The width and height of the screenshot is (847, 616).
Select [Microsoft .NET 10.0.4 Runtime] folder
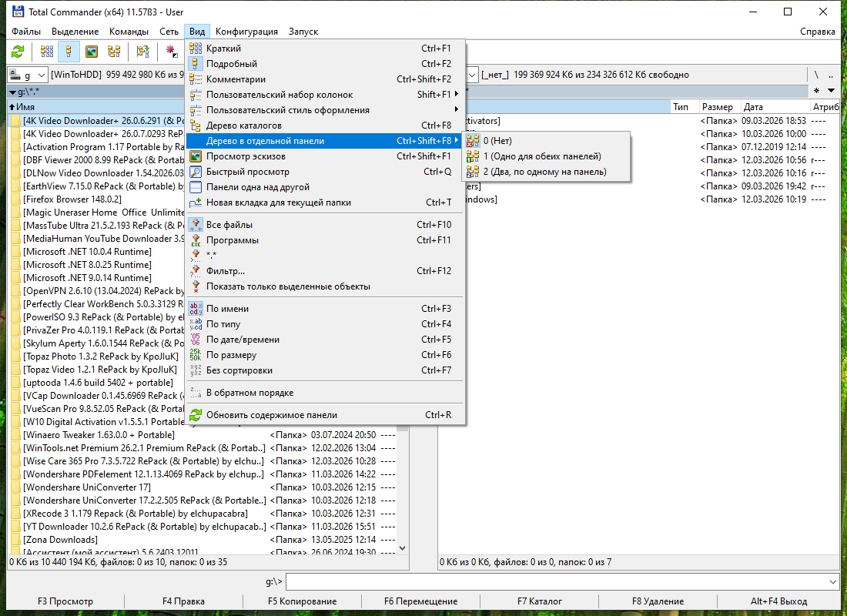88,252
